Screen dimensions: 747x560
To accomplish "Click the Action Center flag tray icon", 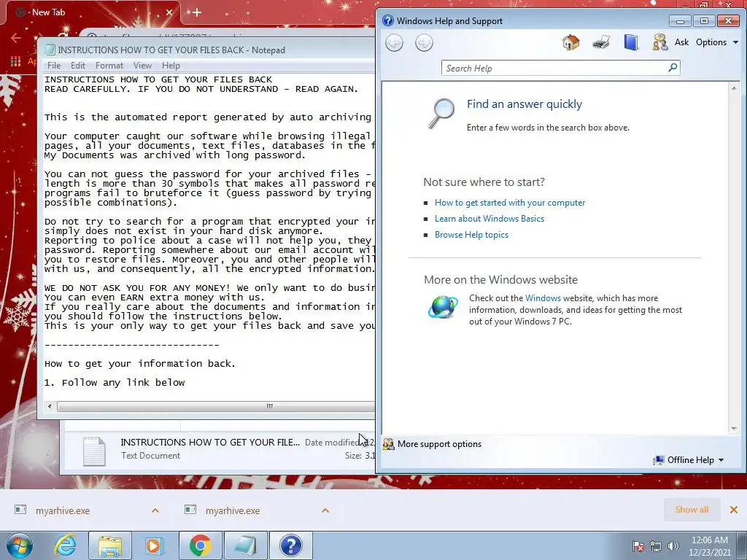I will point(638,546).
